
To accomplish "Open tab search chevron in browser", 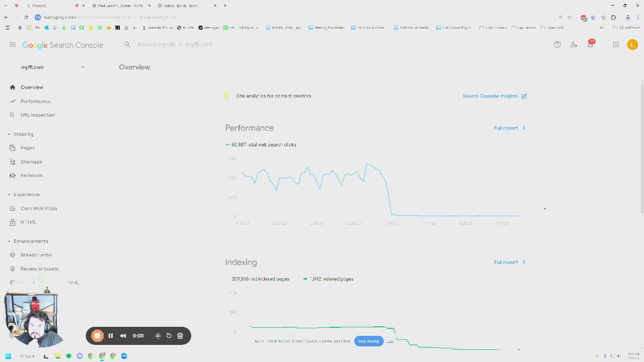I will [x=6, y=6].
